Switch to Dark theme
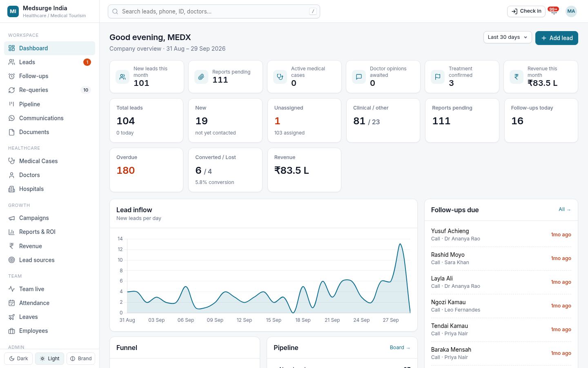 coord(18,359)
